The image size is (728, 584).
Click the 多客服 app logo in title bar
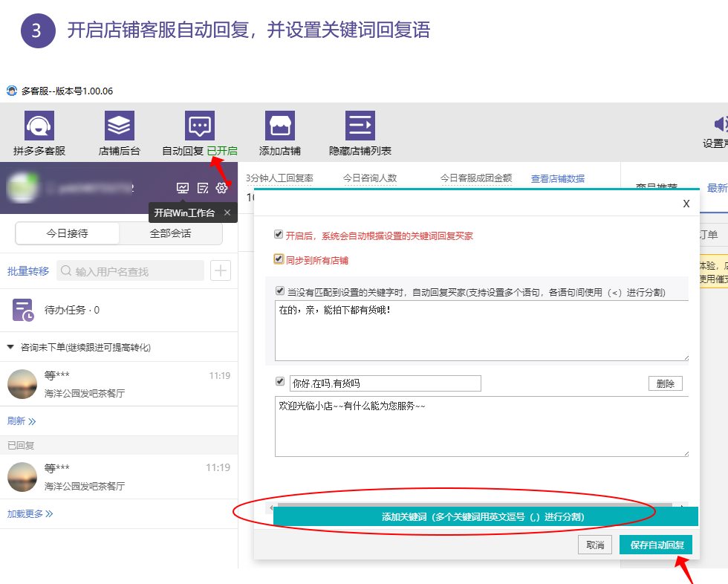click(x=12, y=91)
